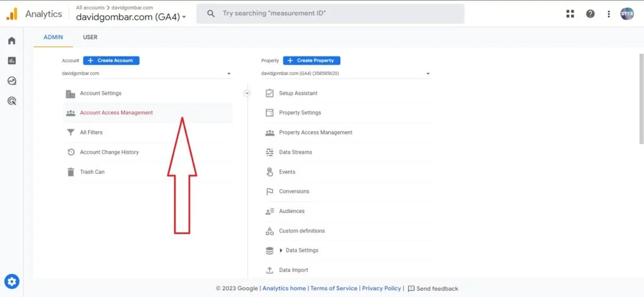Click the All accounts breadcrumb
The height and width of the screenshot is (297, 644).
pyautogui.click(x=90, y=8)
